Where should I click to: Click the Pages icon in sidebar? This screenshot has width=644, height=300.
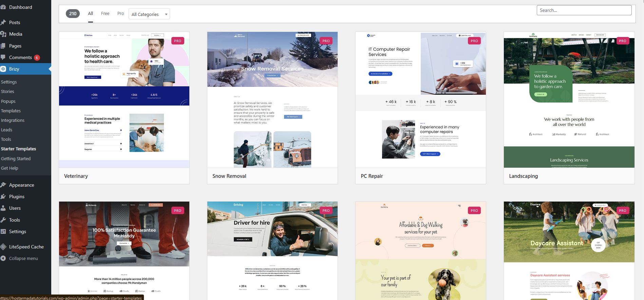(x=3, y=46)
